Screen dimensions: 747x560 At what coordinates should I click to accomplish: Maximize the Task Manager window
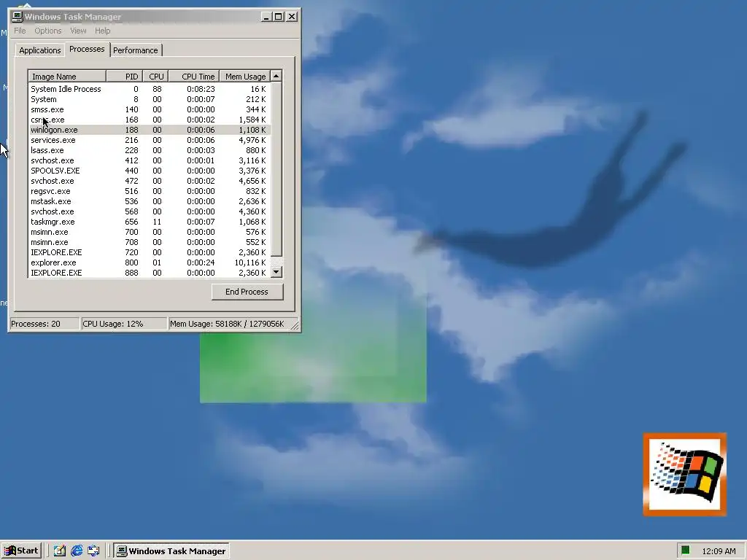coord(278,17)
